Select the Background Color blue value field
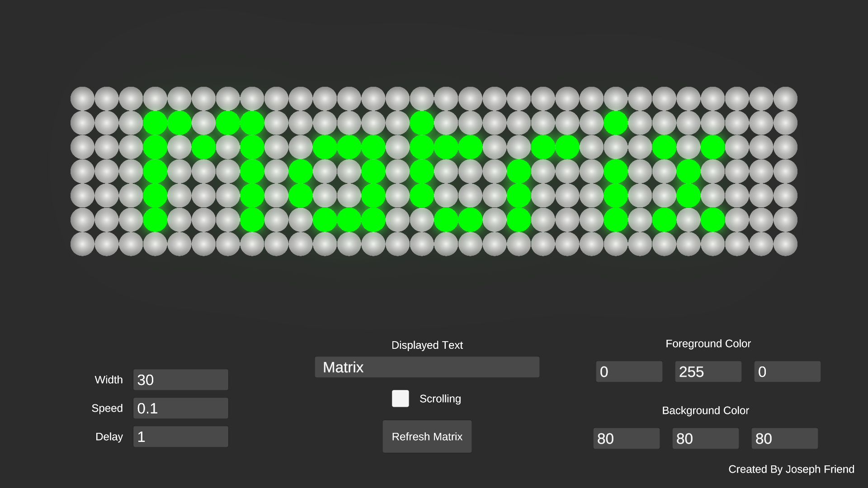The height and width of the screenshot is (488, 868). pos(784,438)
